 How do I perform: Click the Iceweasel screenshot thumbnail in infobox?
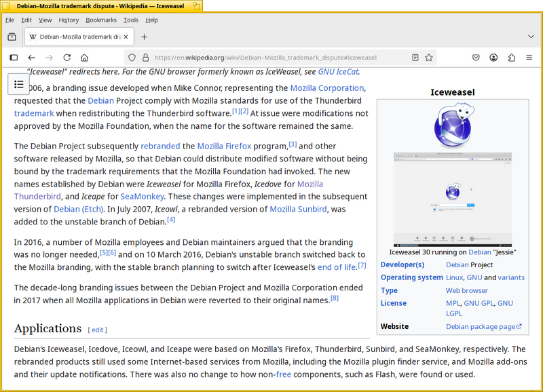coord(453,199)
